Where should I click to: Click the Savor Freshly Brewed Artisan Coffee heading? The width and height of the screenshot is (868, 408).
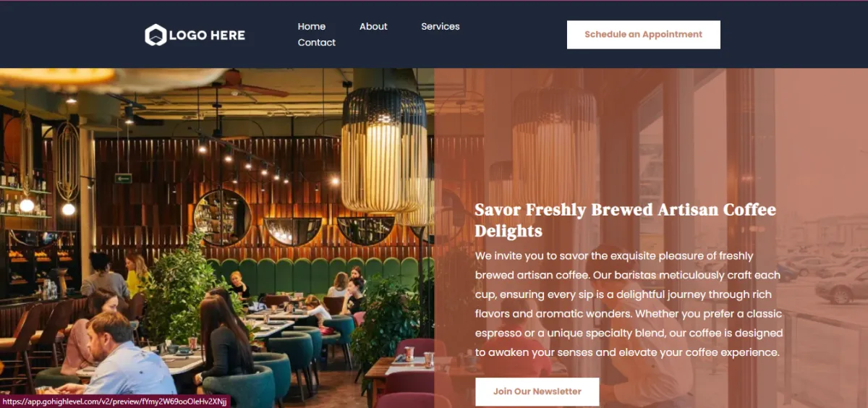click(625, 220)
